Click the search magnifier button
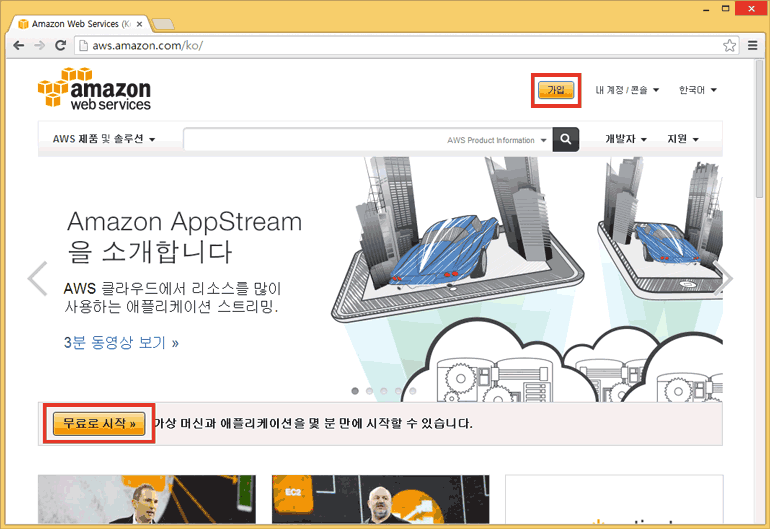Image resolution: width=770 pixels, height=529 pixels. 566,140
